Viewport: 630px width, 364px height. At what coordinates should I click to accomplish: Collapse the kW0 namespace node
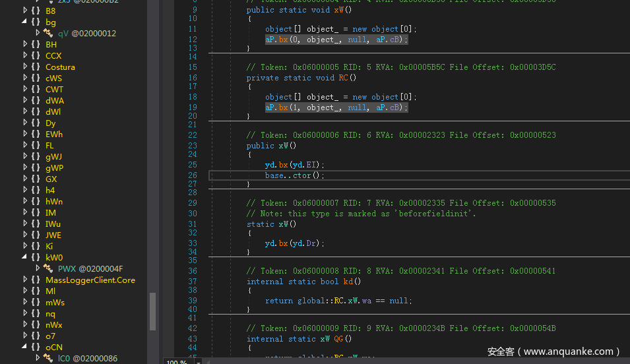(x=25, y=257)
